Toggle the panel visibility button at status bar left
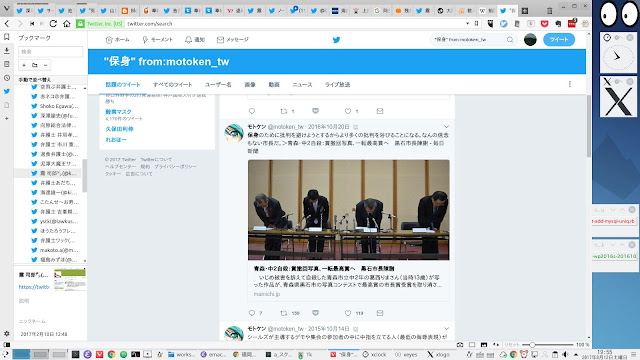The width and height of the screenshot is (640, 360). 7,344
